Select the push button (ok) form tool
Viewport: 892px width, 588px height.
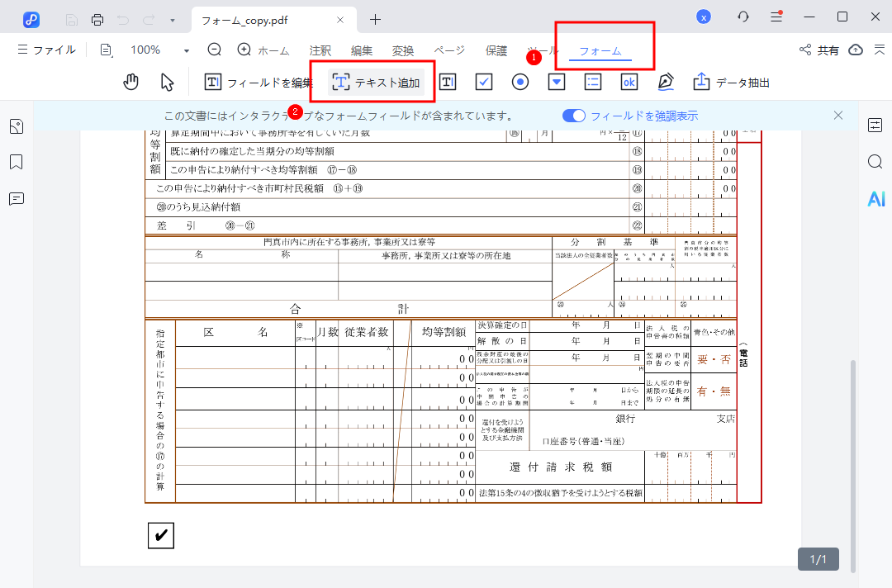pos(629,82)
